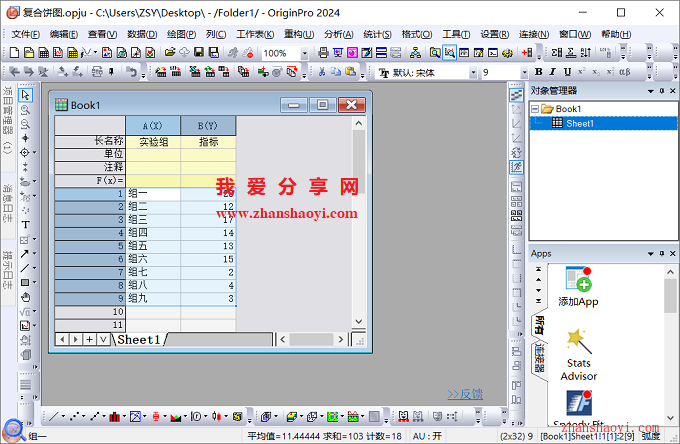Open the 绘图(P) menu

181,34
